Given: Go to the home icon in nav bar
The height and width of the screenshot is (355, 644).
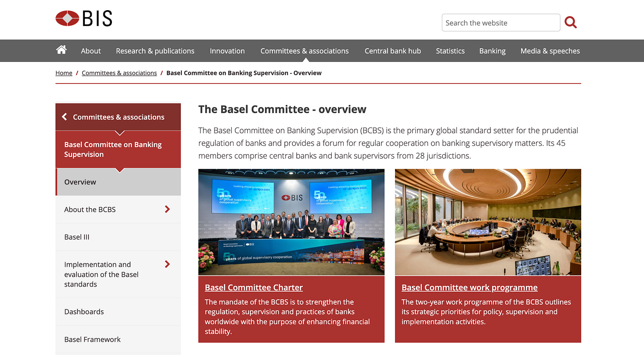Looking at the screenshot, I should 61,50.
